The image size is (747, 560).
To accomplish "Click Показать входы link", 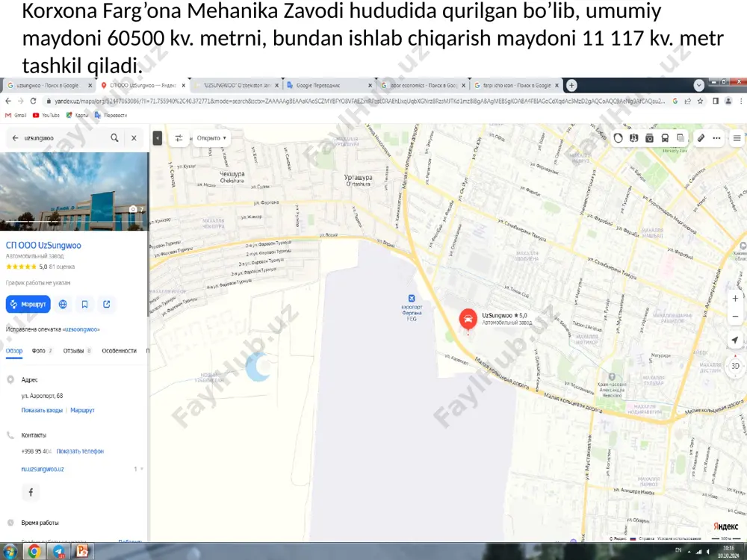I will [x=42, y=411].
